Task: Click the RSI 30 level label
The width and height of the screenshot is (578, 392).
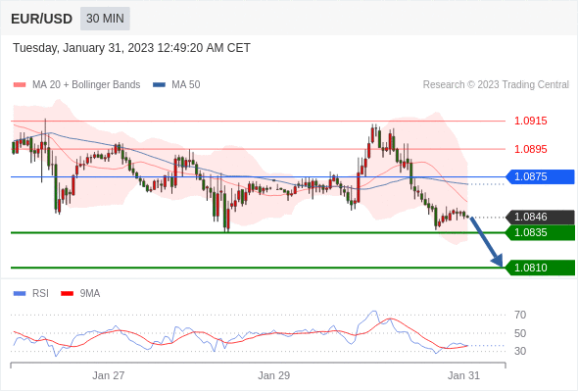Action: click(520, 351)
